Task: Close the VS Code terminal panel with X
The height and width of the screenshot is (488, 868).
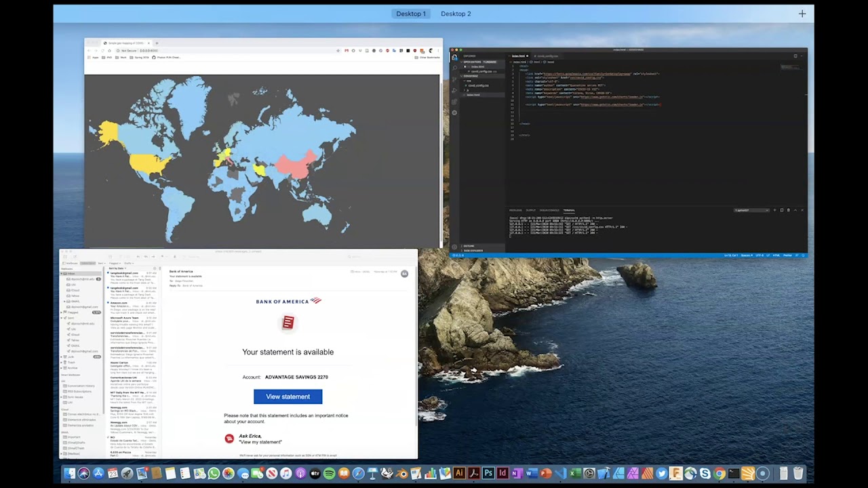Action: (x=802, y=210)
